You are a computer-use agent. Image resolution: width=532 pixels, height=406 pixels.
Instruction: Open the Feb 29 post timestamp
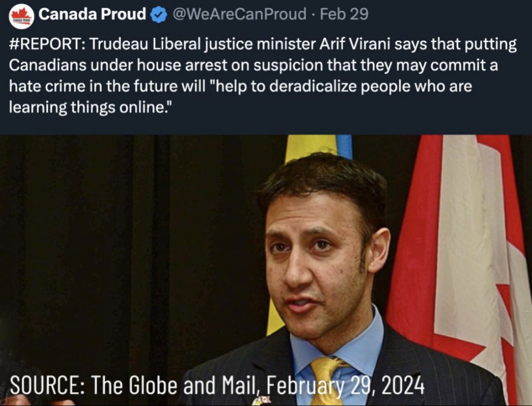tap(344, 14)
